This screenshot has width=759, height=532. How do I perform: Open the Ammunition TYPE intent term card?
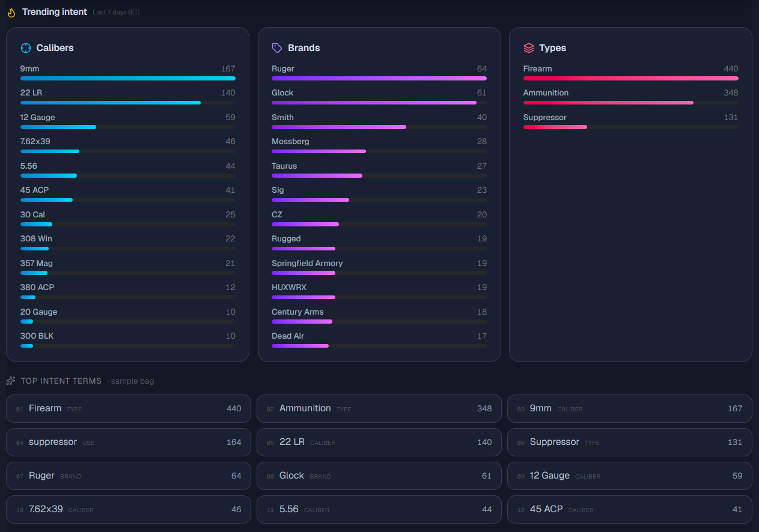[x=379, y=408]
